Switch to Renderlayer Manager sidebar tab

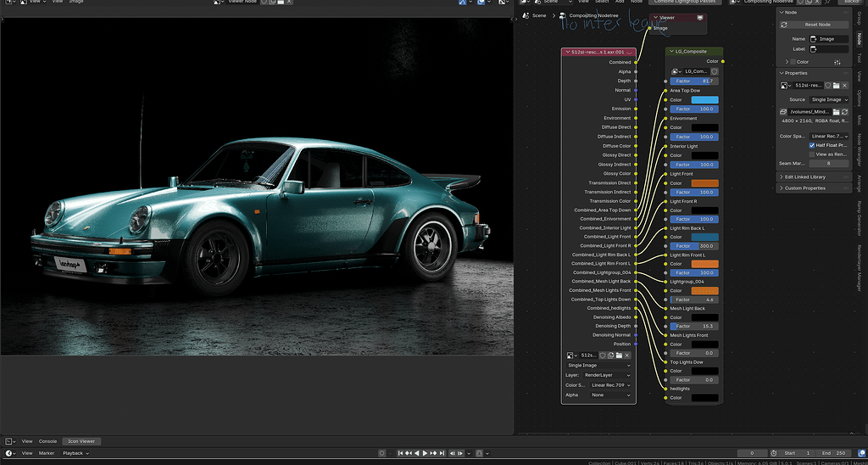tap(860, 267)
